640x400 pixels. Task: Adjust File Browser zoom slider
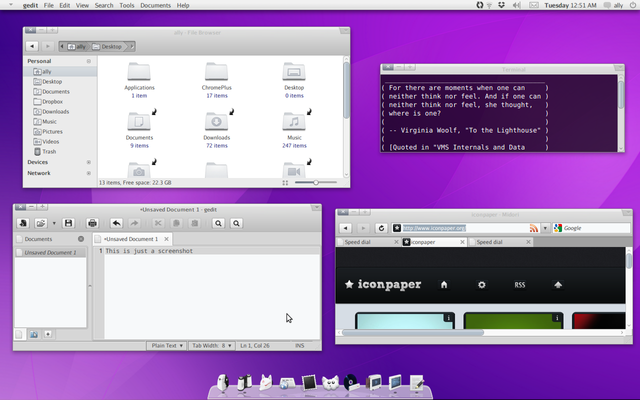click(x=316, y=182)
